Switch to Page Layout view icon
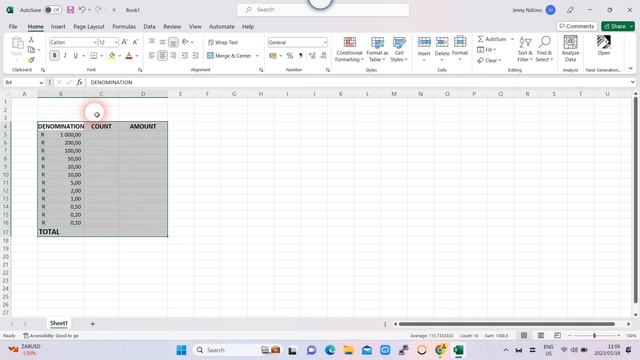 541,336
